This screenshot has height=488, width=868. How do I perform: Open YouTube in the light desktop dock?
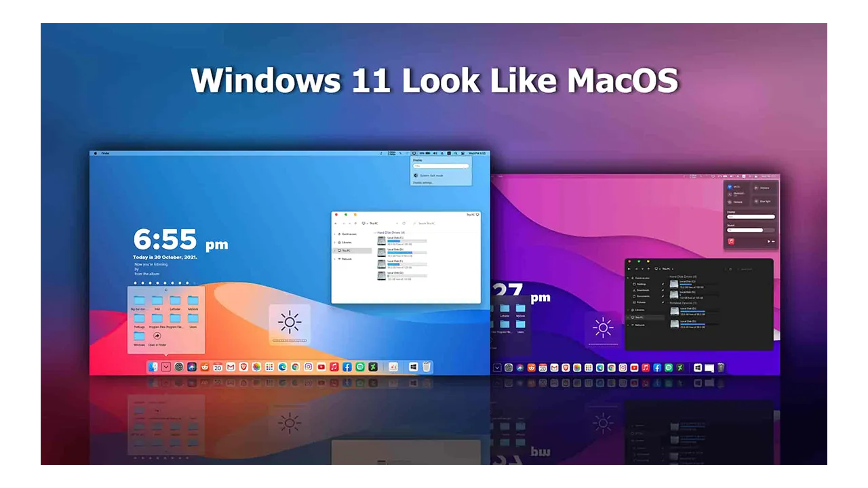click(321, 367)
